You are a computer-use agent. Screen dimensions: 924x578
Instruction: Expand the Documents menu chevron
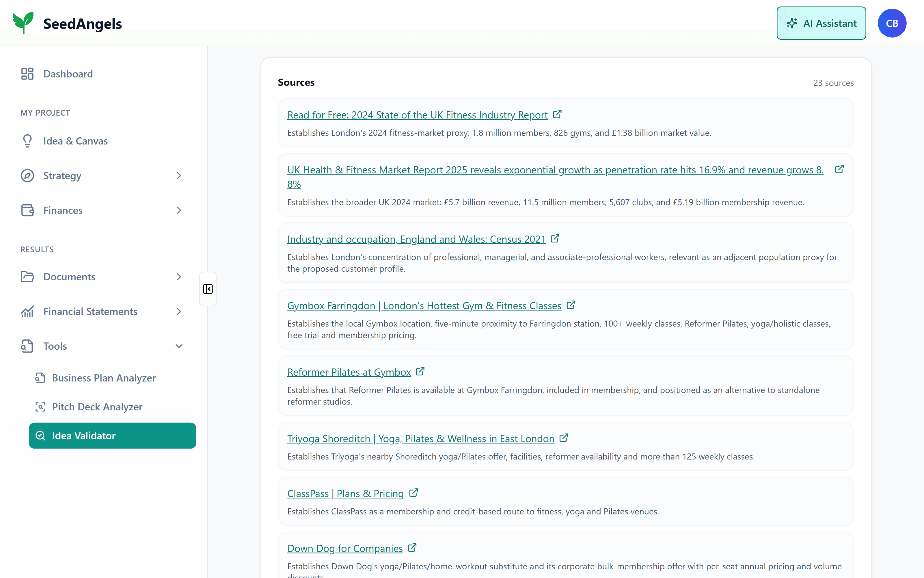179,276
